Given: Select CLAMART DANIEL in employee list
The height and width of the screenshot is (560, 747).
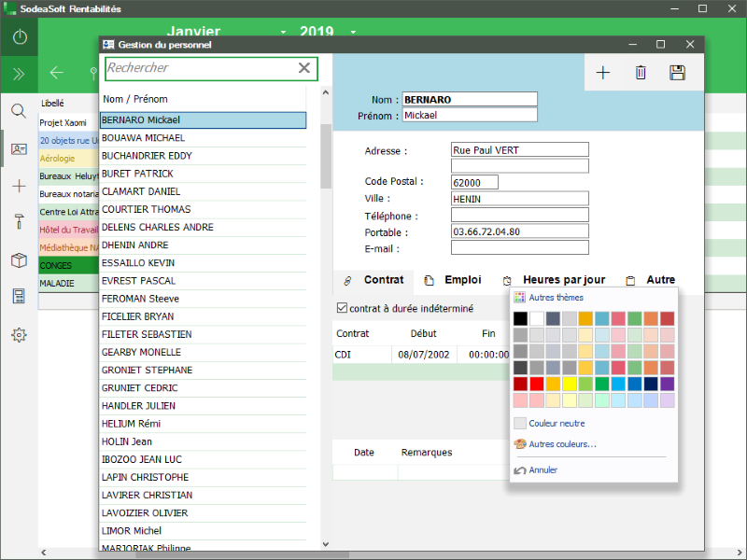Looking at the screenshot, I should pos(203,191).
